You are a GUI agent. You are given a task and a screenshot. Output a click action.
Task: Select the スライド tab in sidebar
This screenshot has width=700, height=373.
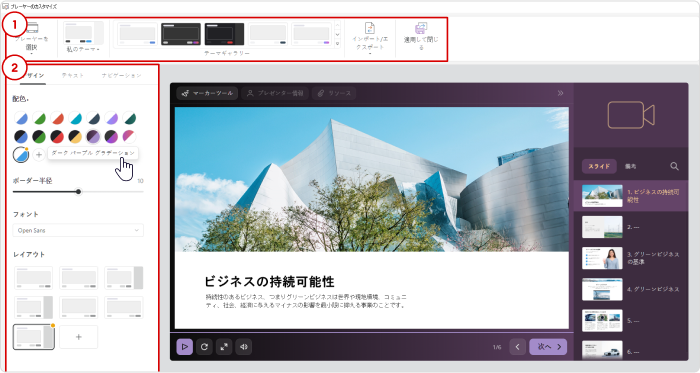click(599, 166)
